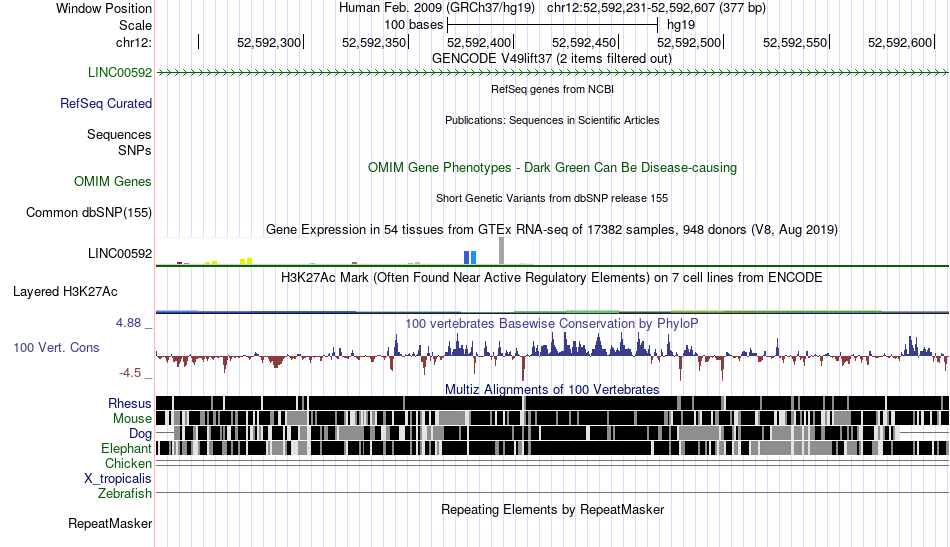The width and height of the screenshot is (950, 547).
Task: Select the Common dbSNP(155) track label
Action: [88, 213]
